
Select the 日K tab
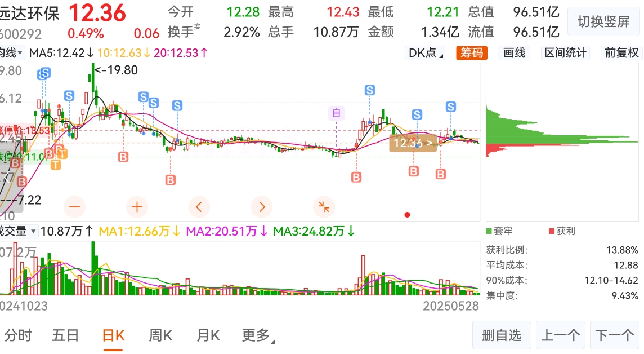[x=113, y=335]
